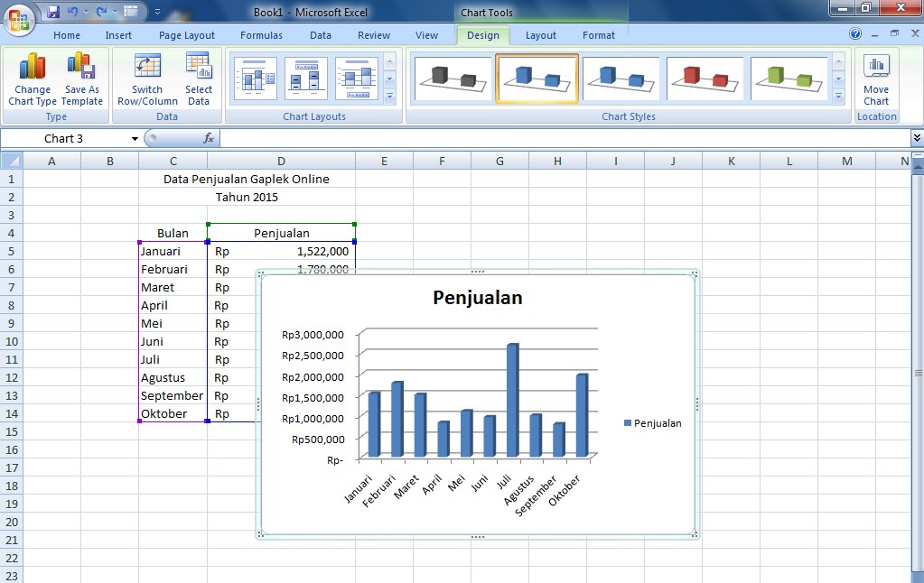Click Switch Row/Column

(x=147, y=79)
